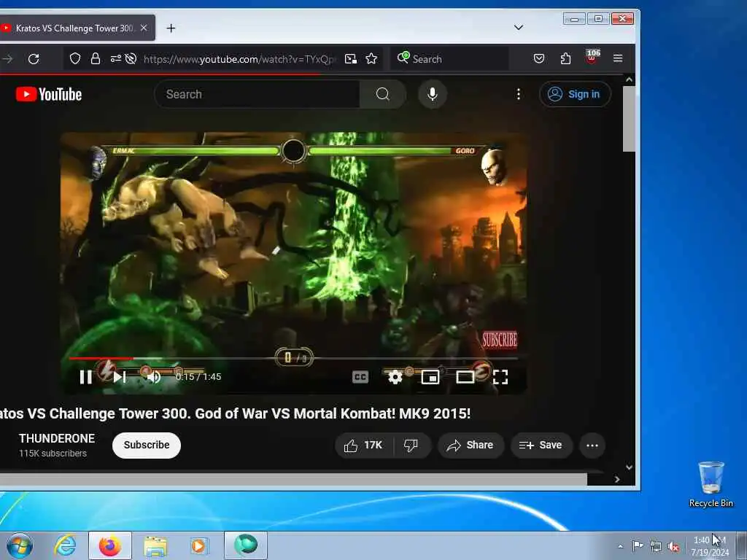The width and height of the screenshot is (747, 560).
Task: Save page to Pocket
Action: (539, 58)
